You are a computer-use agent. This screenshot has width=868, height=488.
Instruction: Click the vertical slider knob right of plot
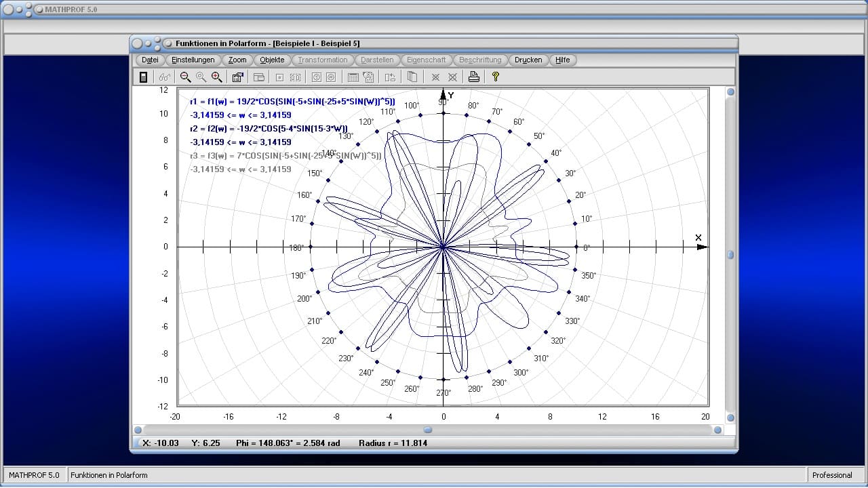(x=730, y=255)
